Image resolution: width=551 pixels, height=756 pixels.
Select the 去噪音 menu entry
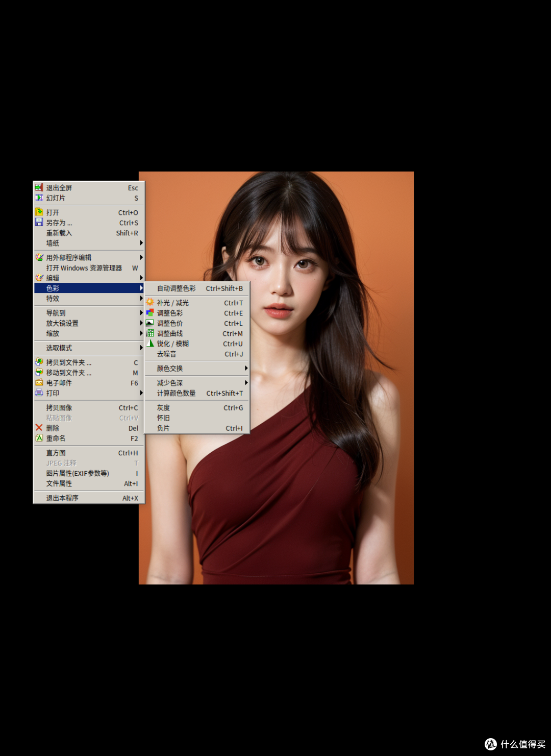197,354
